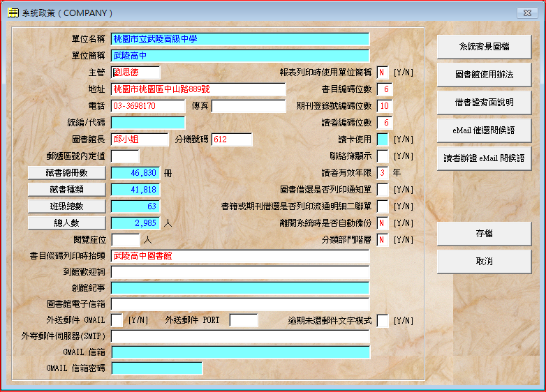Click the 班級總數 button
This screenshot has width=546, height=392.
[x=66, y=206]
